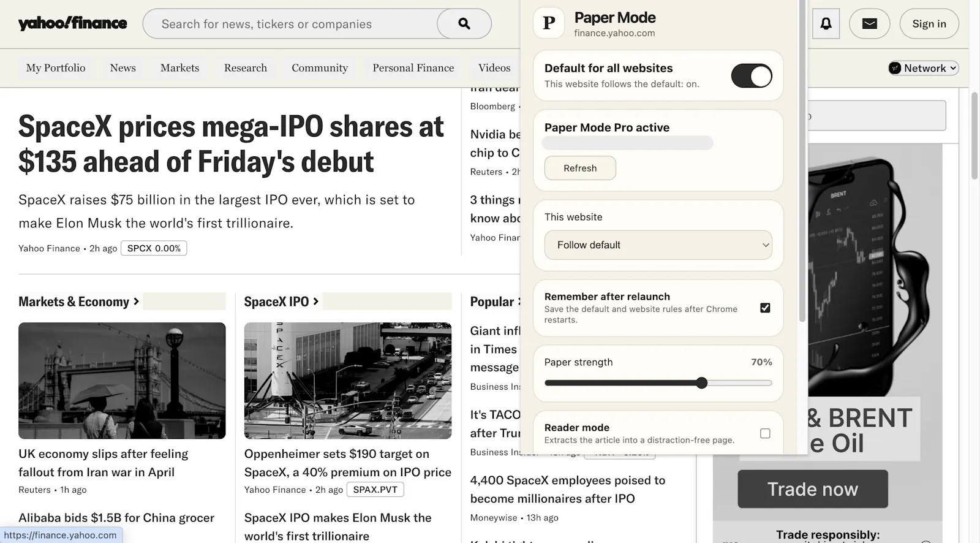Go to the Videos tab

click(494, 68)
